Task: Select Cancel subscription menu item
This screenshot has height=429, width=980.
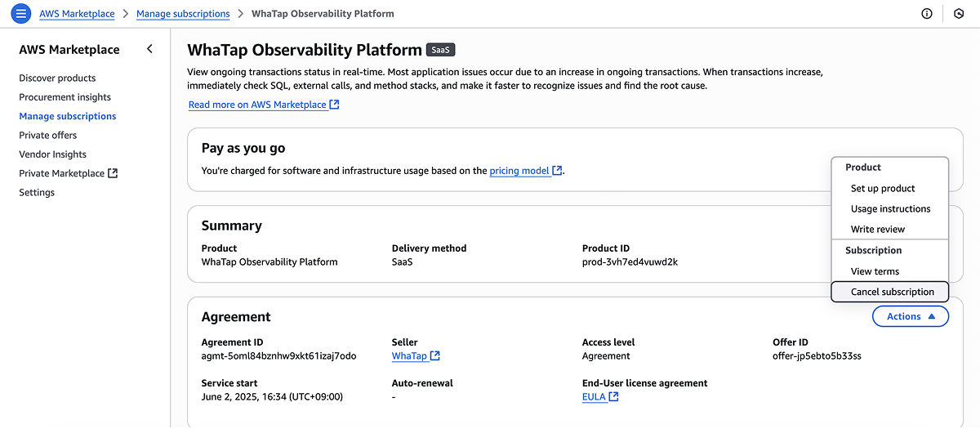Action: (x=889, y=292)
